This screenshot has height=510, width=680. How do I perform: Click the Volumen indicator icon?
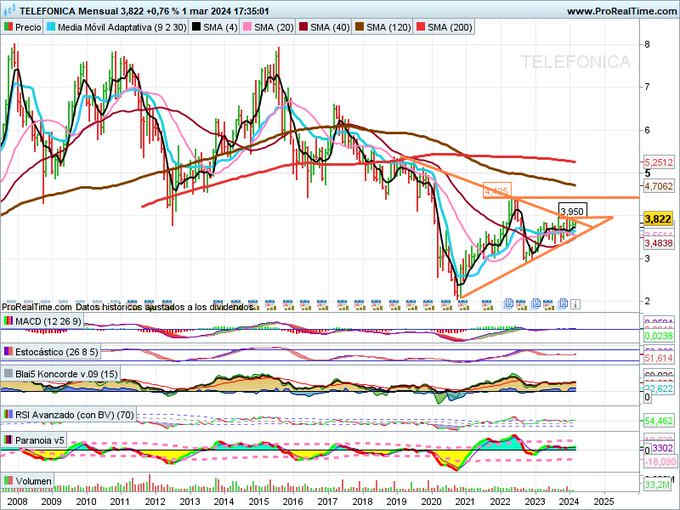pyautogui.click(x=8, y=481)
